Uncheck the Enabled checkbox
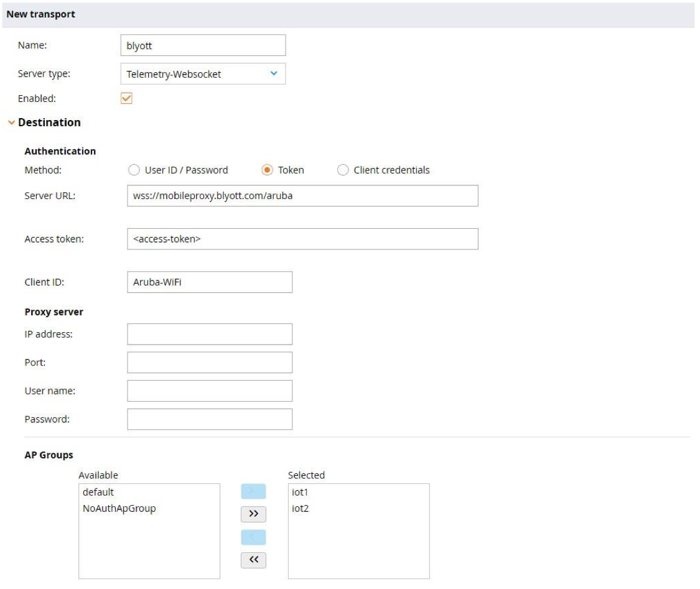 [x=126, y=98]
